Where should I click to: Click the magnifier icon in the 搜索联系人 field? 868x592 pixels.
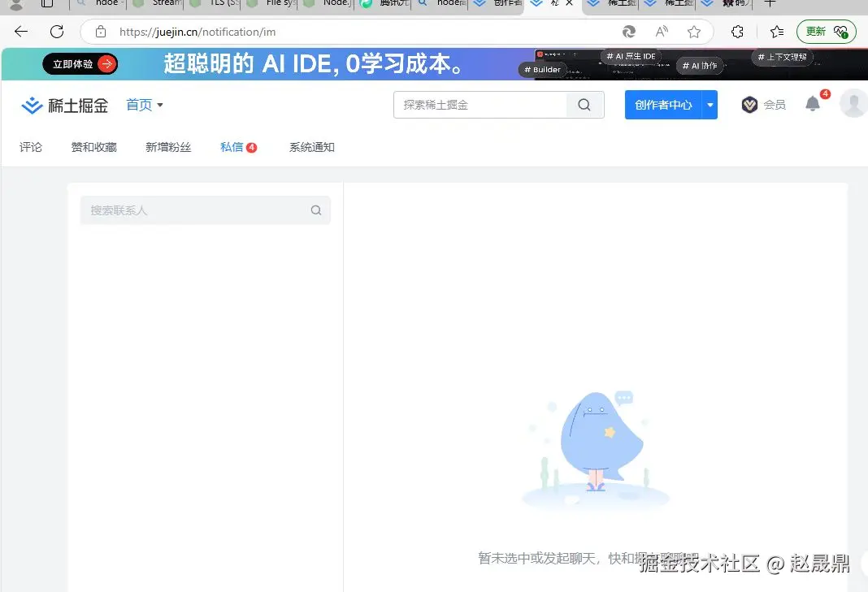pos(315,210)
